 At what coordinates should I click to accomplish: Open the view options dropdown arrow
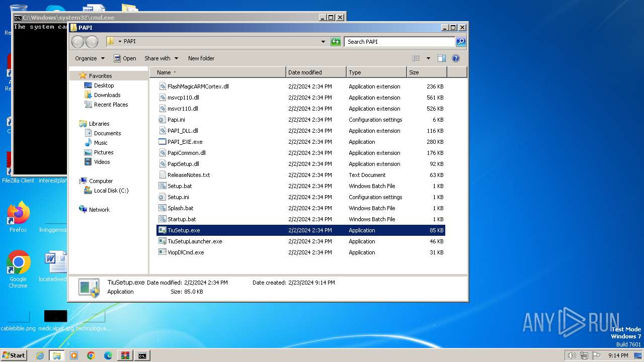tap(428, 58)
